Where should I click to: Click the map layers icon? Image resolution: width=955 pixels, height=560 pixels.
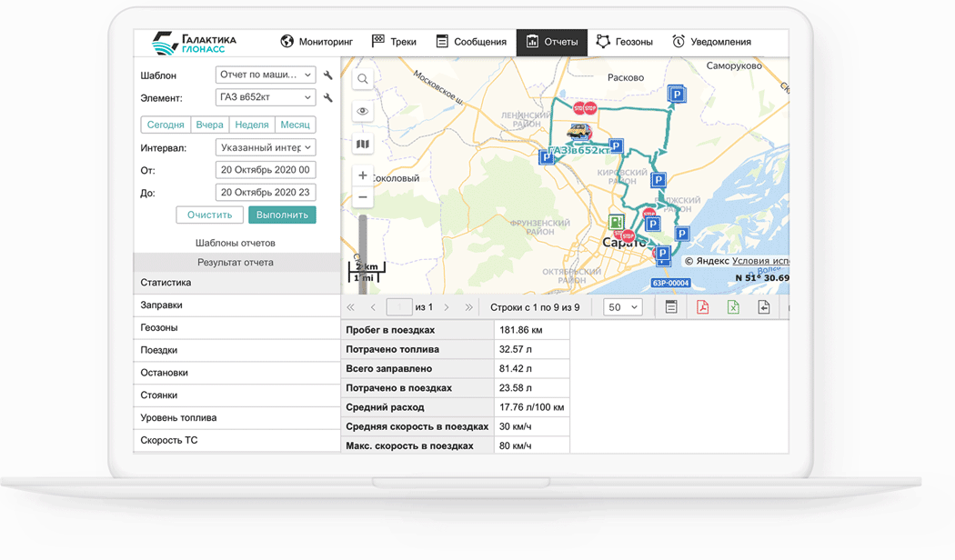tap(362, 145)
